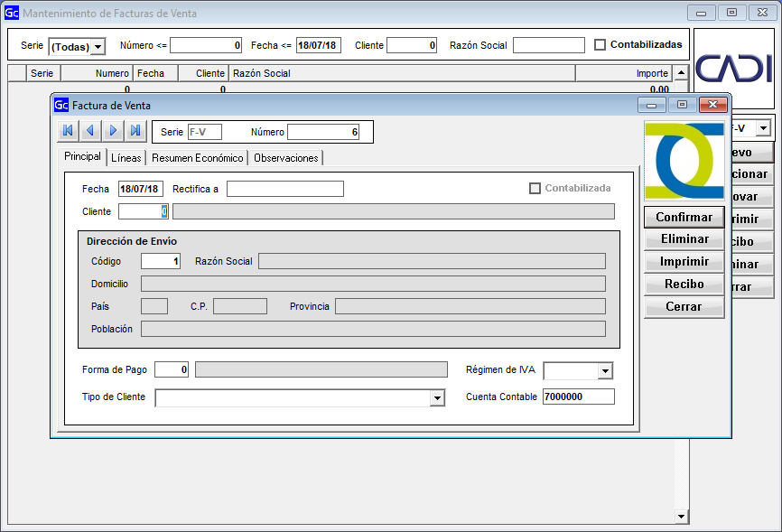Viewport: 782px width, 532px height.
Task: Click the Cuenta Contable input field
Action: [578, 397]
